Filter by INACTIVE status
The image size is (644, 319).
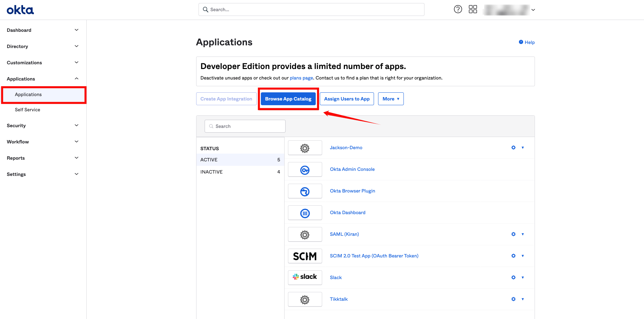(240, 172)
